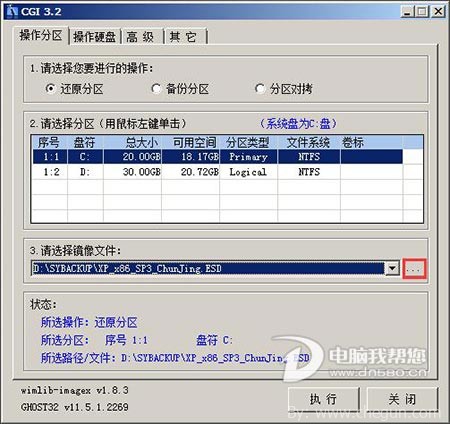Switch to the 操作分区 tab

pos(41,35)
